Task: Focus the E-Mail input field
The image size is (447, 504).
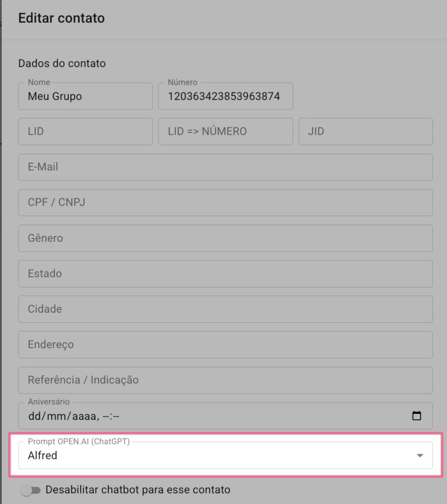Action: pyautogui.click(x=225, y=167)
